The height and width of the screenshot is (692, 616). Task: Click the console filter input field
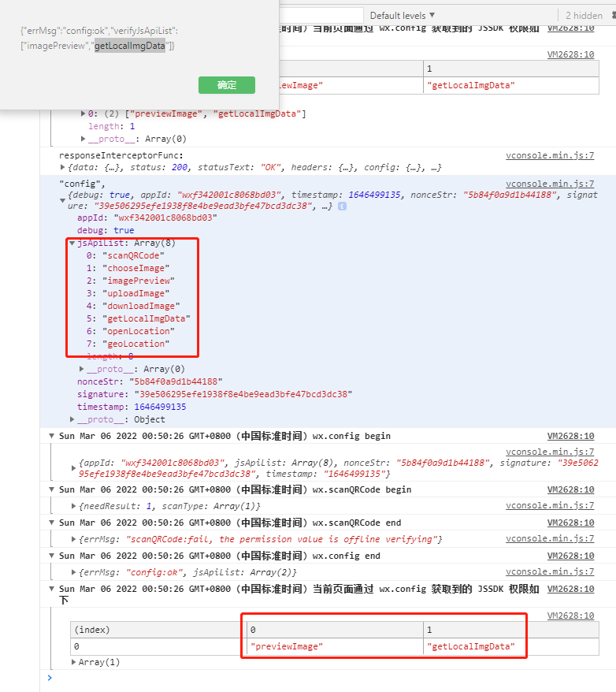pos(321,16)
